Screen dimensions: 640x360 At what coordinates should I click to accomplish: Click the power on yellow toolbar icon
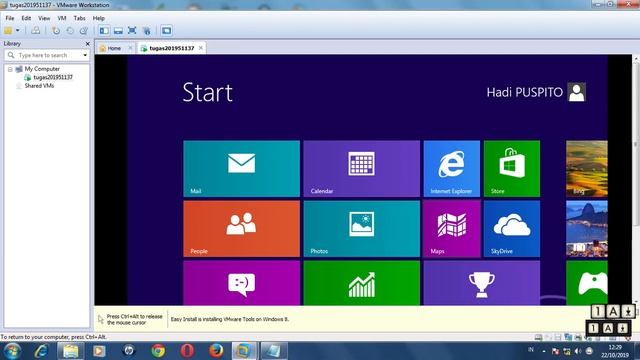tap(8, 31)
